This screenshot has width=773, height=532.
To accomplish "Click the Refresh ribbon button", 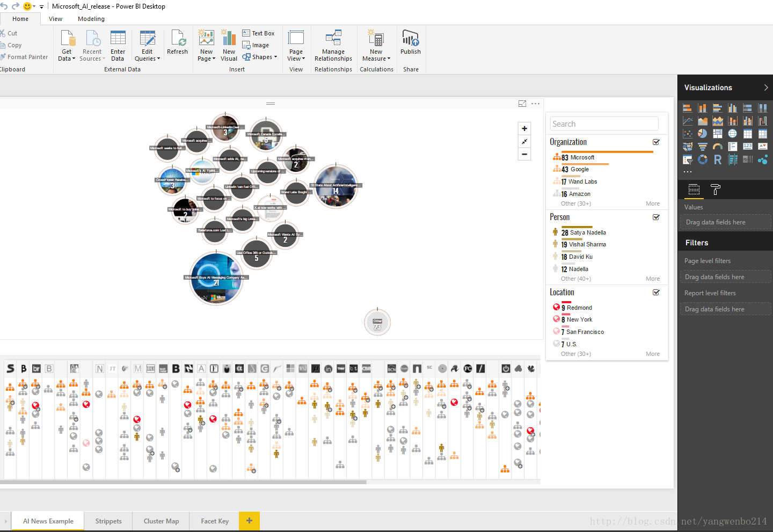I will [177, 42].
